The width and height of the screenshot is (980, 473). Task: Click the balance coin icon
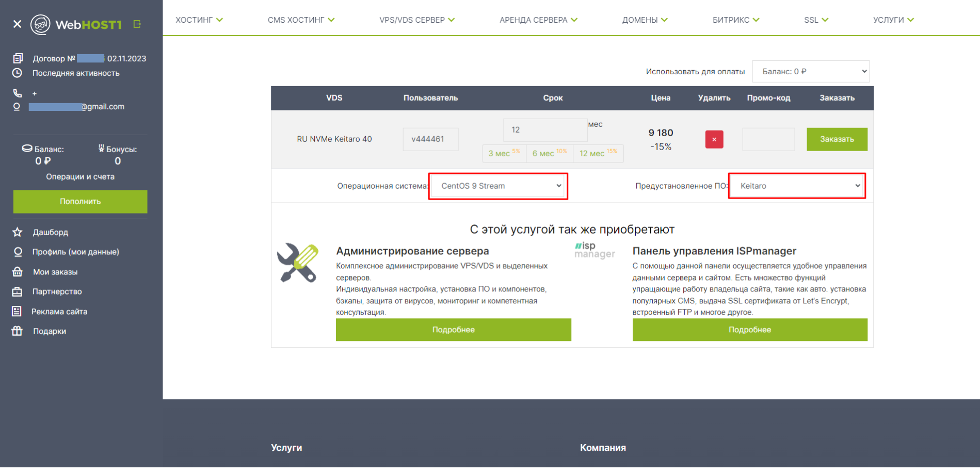(x=27, y=149)
